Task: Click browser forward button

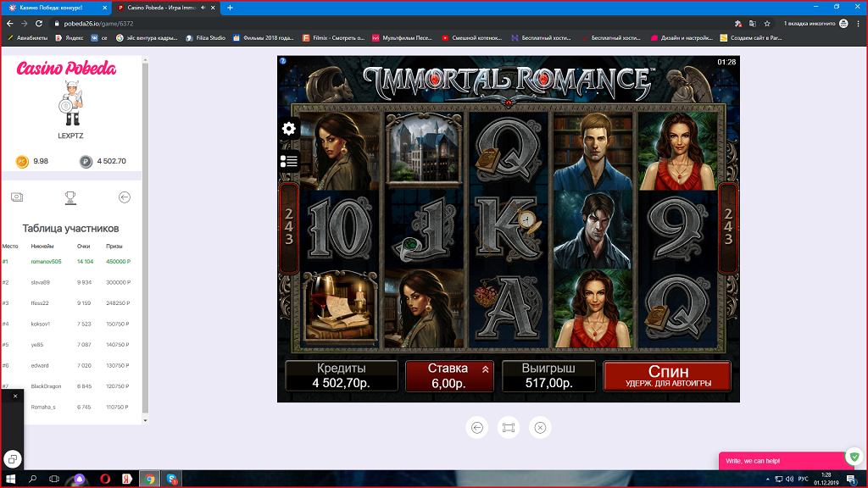Action: 25,23
